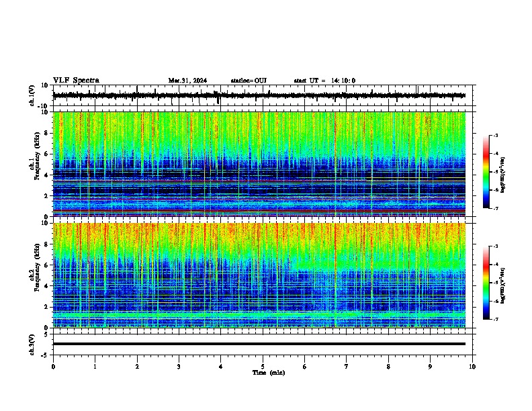Click time-axis tick label "5"
This screenshot has height=411, width=532.
point(263,367)
